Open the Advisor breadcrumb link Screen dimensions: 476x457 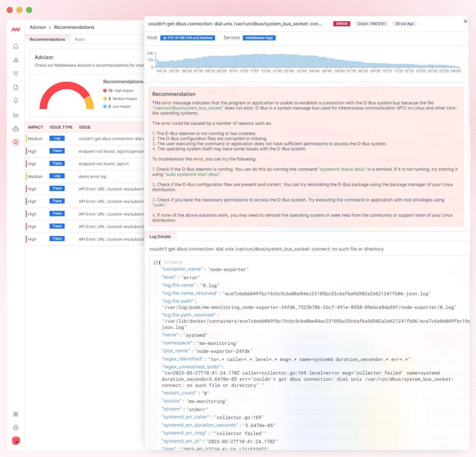click(x=38, y=27)
